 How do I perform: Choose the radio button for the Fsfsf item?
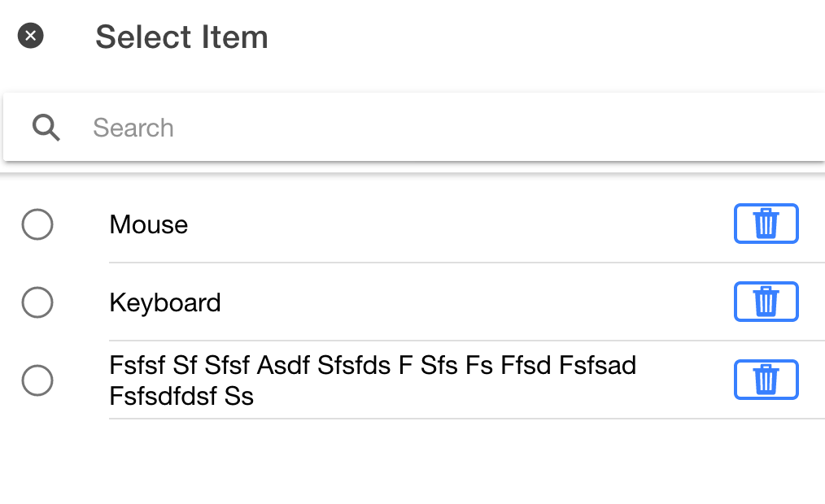pyautogui.click(x=37, y=380)
